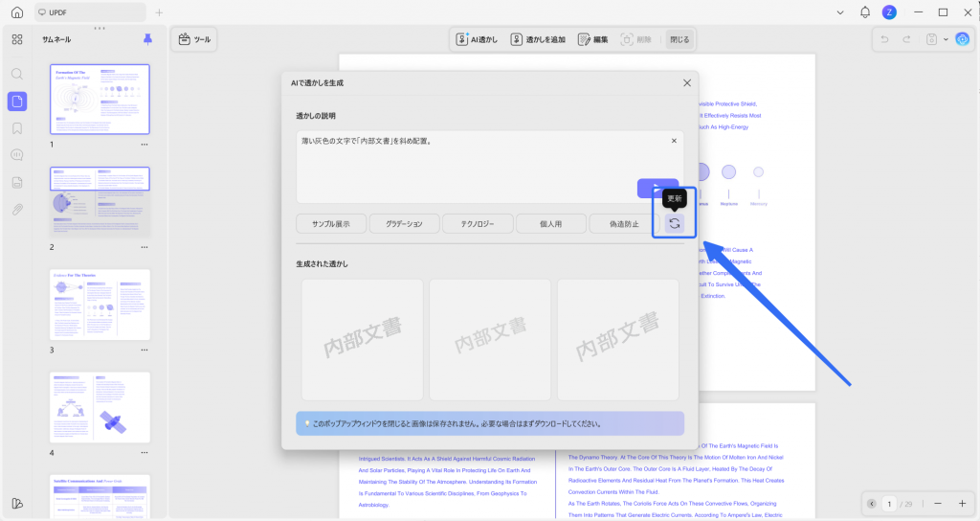Click 編集 in the watermark toolbar
980x521 pixels.
pyautogui.click(x=592, y=39)
